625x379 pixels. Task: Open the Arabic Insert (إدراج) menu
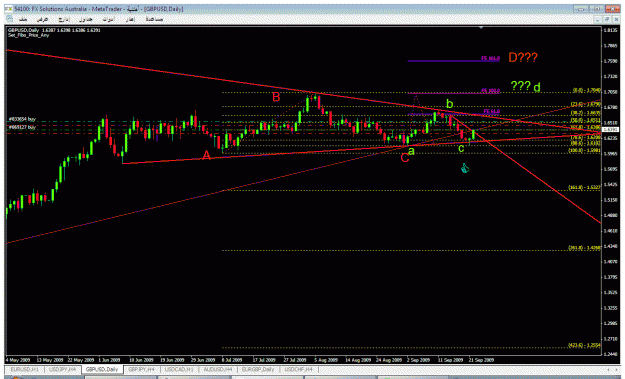click(x=64, y=19)
